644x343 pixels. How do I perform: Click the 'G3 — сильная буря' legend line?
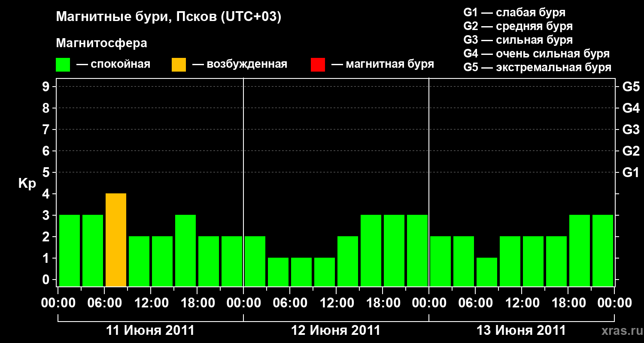(x=518, y=40)
